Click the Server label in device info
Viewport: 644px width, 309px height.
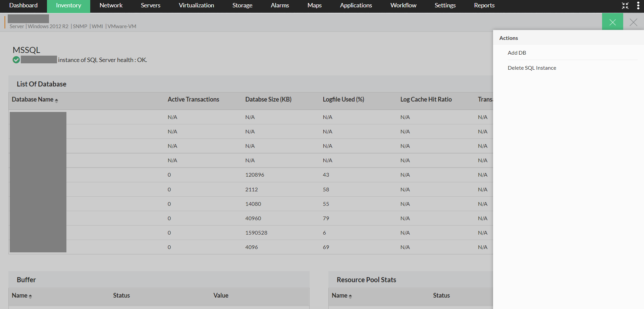coord(17,26)
